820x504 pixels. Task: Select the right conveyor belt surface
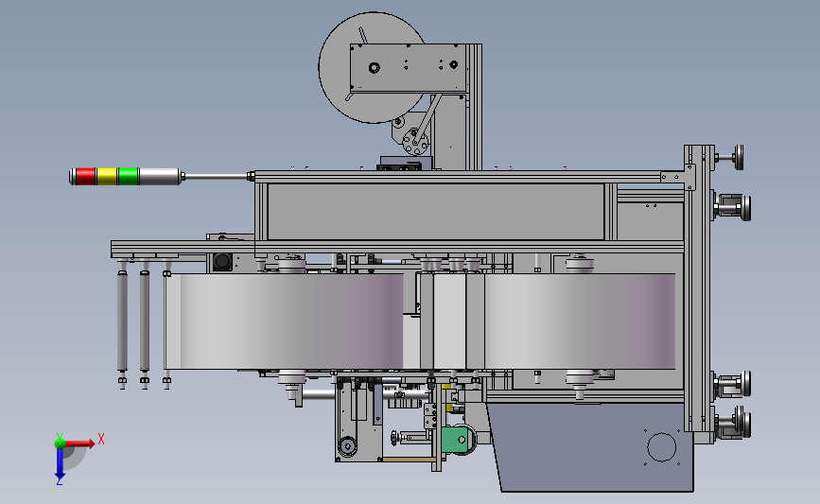tap(580, 321)
